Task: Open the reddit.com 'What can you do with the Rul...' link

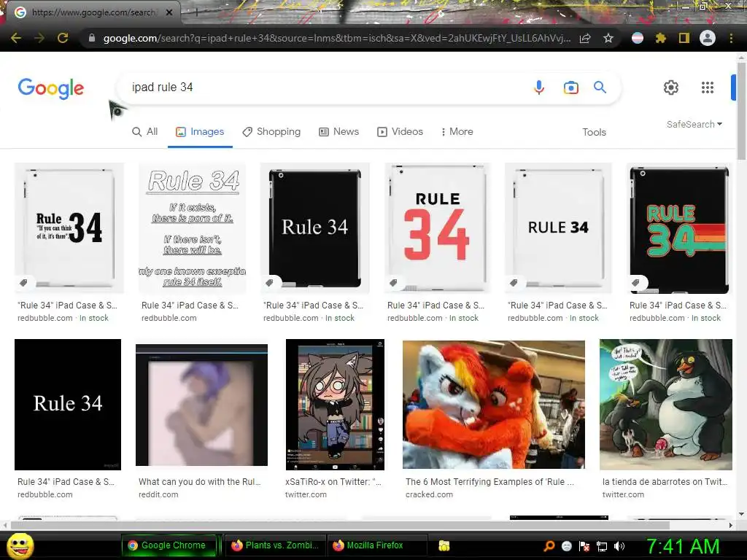Action: pos(200,481)
